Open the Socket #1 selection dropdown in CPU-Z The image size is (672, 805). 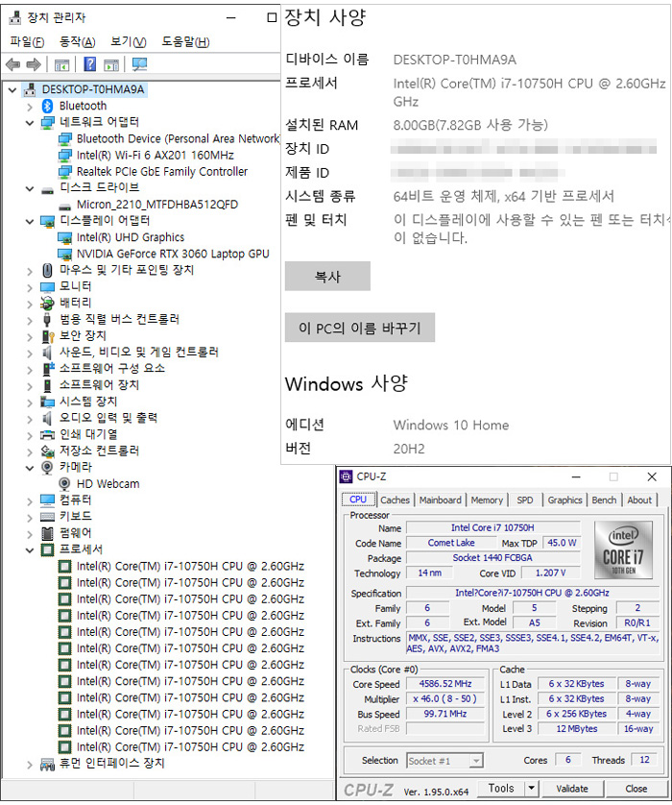(x=476, y=761)
